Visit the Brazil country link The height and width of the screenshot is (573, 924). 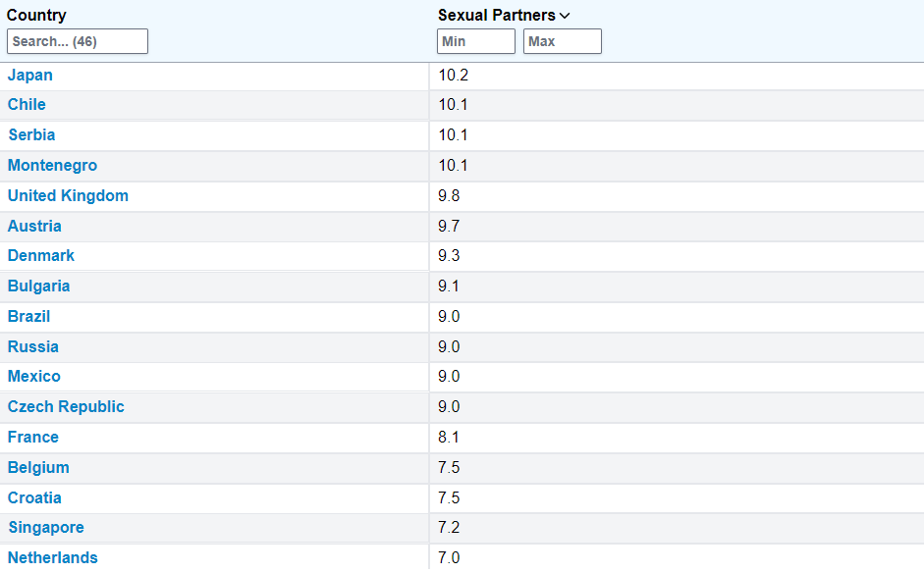coord(28,317)
